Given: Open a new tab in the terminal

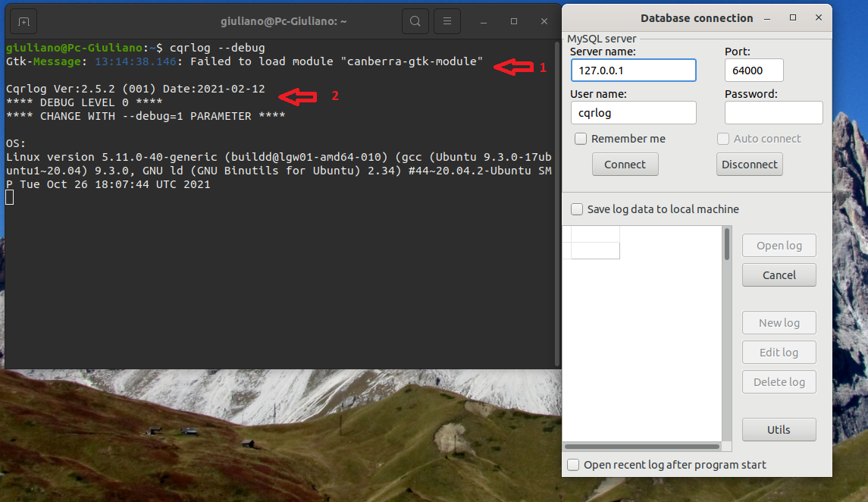Looking at the screenshot, I should (x=24, y=21).
